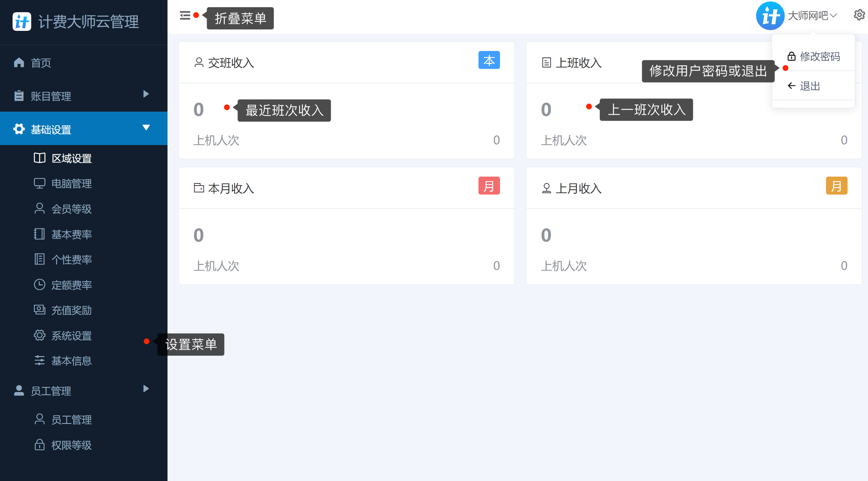The image size is (868, 481).
Task: Click the 计费大师云管理 title text
Action: (x=89, y=22)
